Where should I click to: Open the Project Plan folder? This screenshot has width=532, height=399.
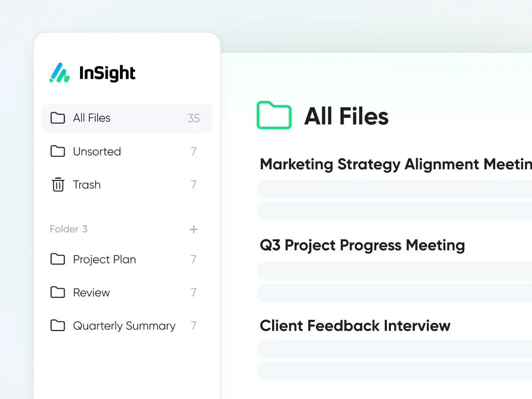pos(104,259)
